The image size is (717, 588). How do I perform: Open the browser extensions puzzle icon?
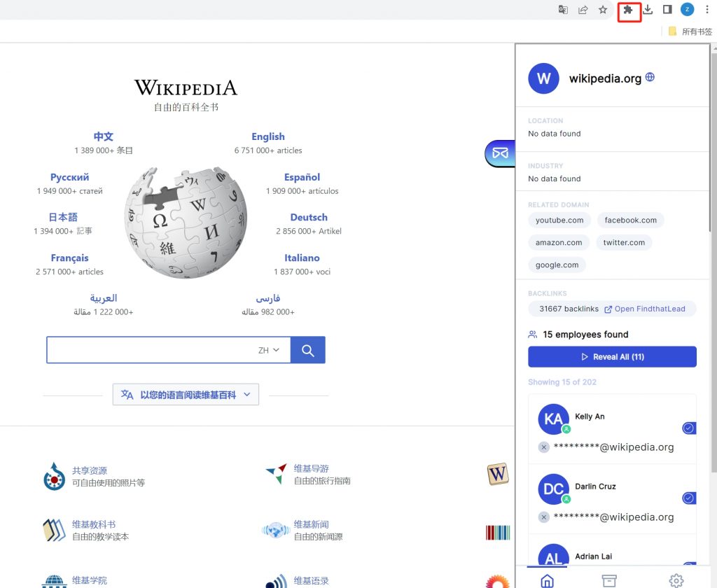point(628,10)
